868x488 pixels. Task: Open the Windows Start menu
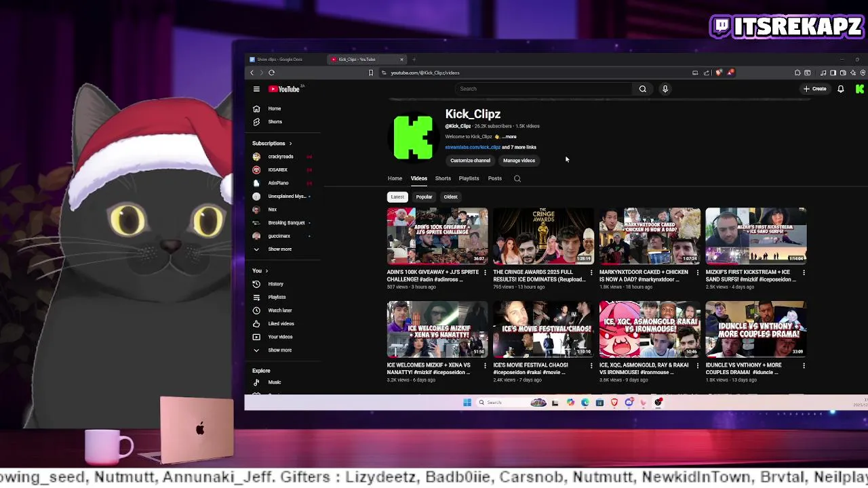(467, 403)
